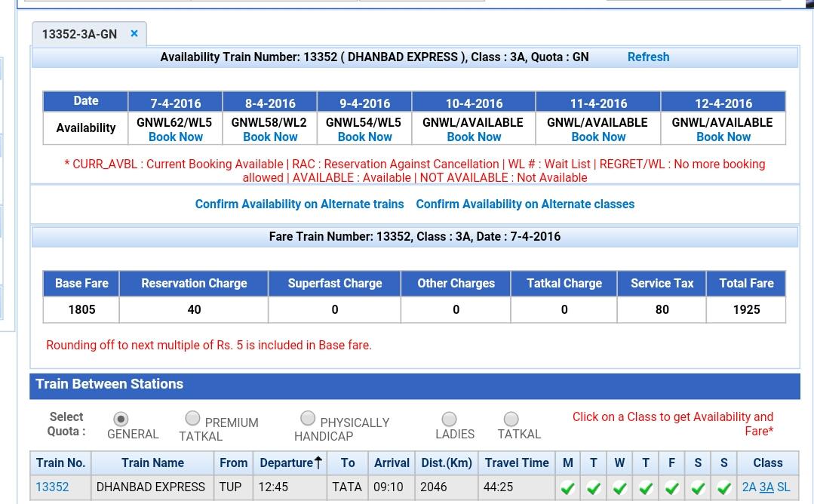Image resolution: width=814 pixels, height=504 pixels.
Task: Book Now for 12-4-2016
Action: coord(723,137)
